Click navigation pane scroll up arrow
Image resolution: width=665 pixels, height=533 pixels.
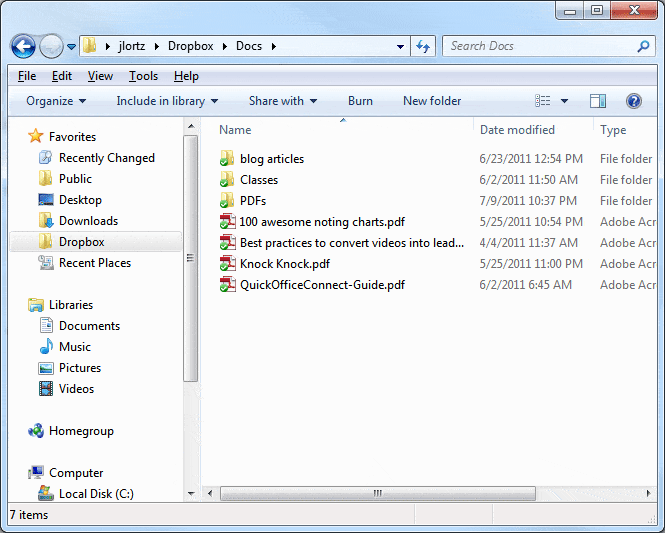[x=191, y=126]
